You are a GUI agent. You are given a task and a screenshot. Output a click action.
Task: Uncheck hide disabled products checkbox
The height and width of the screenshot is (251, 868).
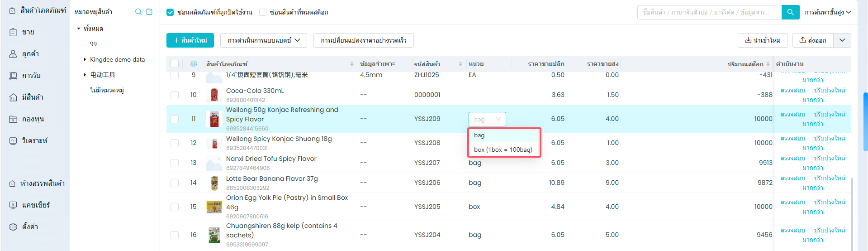pyautogui.click(x=170, y=12)
